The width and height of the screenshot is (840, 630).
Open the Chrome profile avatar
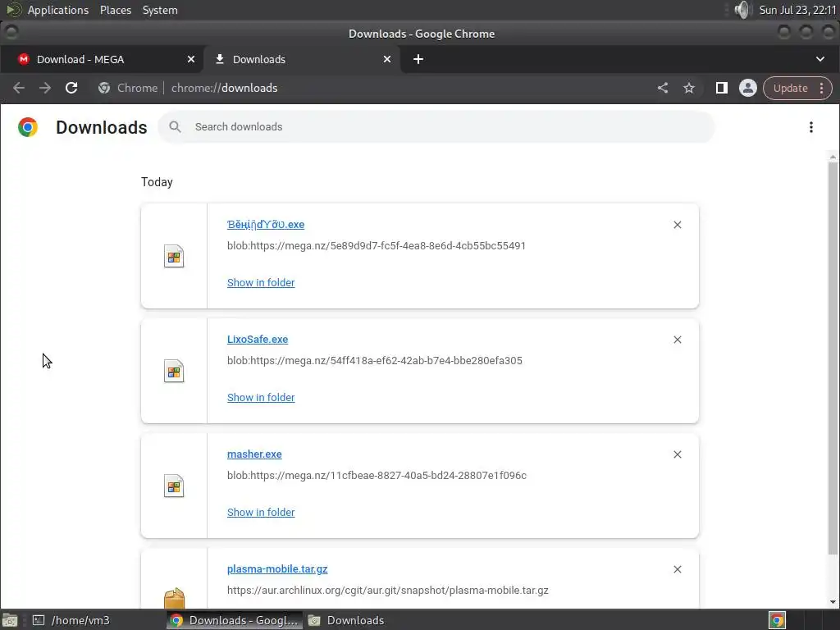coord(748,88)
